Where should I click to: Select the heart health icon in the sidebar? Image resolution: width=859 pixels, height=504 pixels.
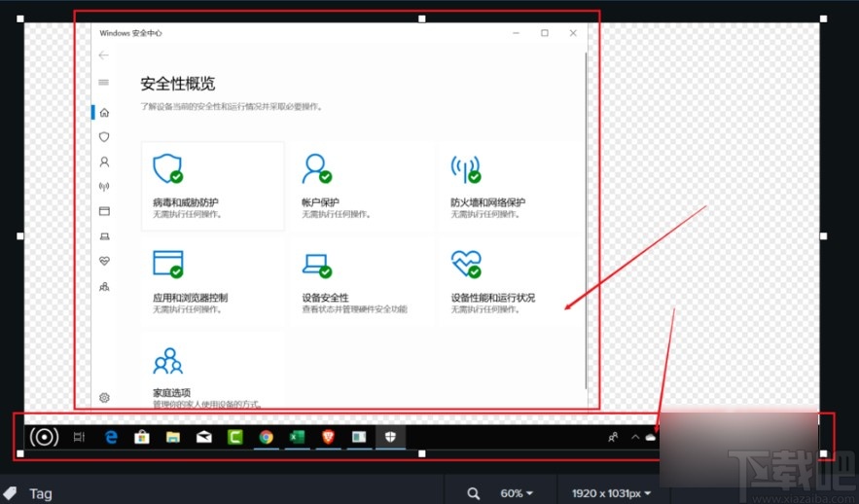(104, 262)
